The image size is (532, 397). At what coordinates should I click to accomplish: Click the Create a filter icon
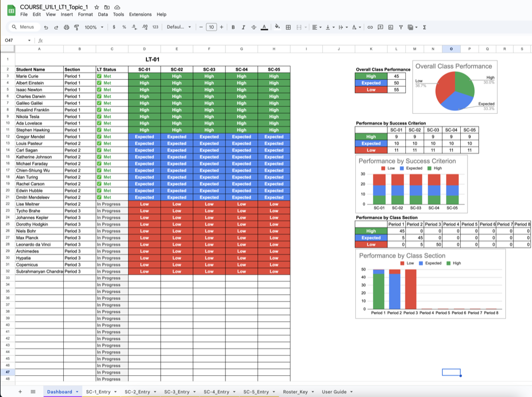[x=401, y=27]
